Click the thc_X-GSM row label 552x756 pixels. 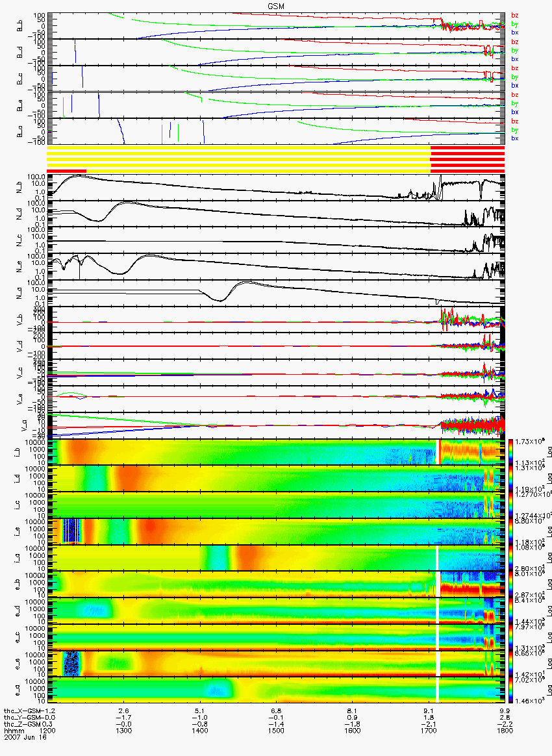23,711
